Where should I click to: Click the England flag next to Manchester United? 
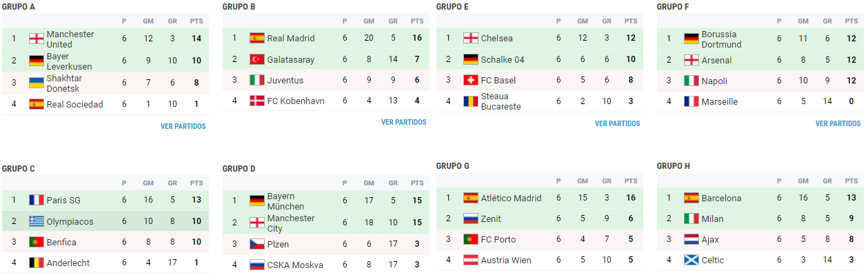tap(37, 39)
